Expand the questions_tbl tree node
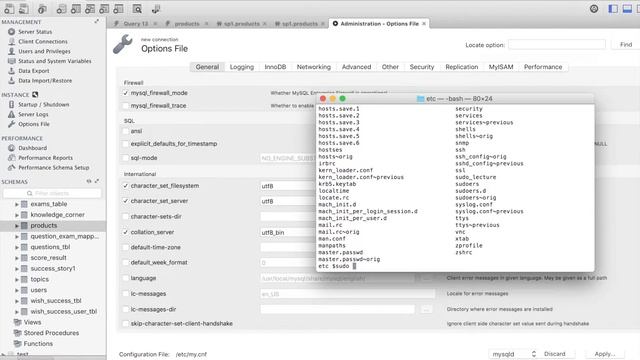Image resolution: width=640 pixels, height=360 pixels. [17, 247]
